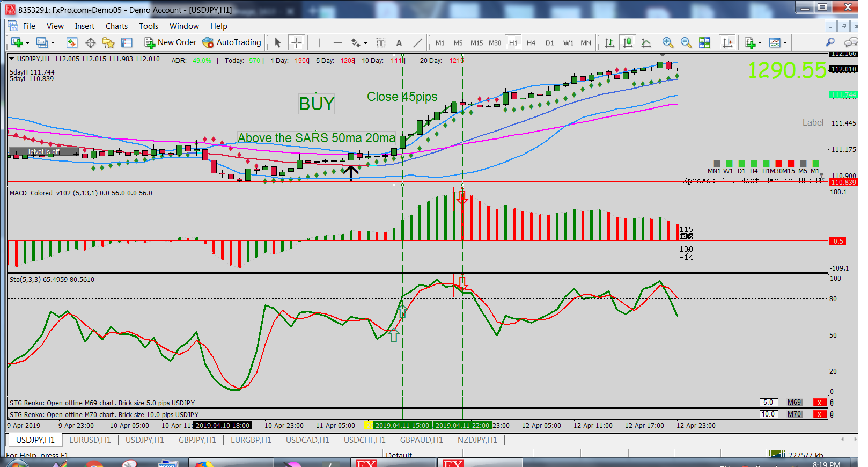Select the H1 timeframe button
The height and width of the screenshot is (467, 868).
(x=513, y=42)
